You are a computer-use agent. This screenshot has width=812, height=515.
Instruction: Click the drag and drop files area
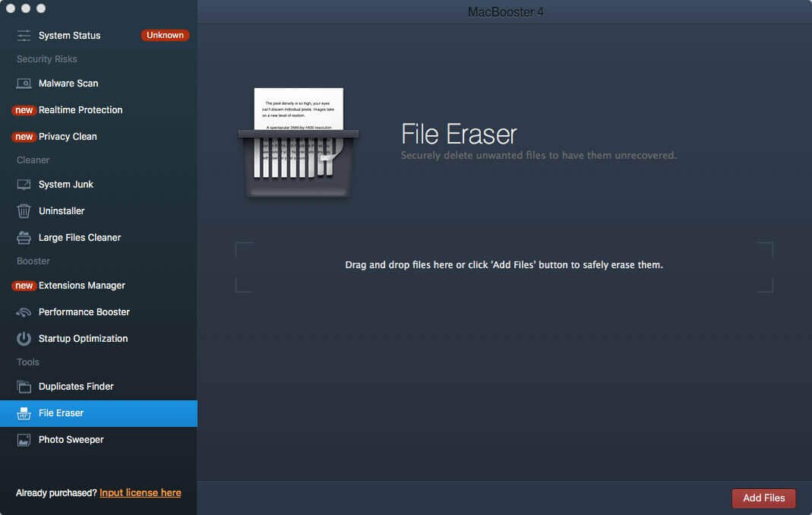[x=504, y=267]
